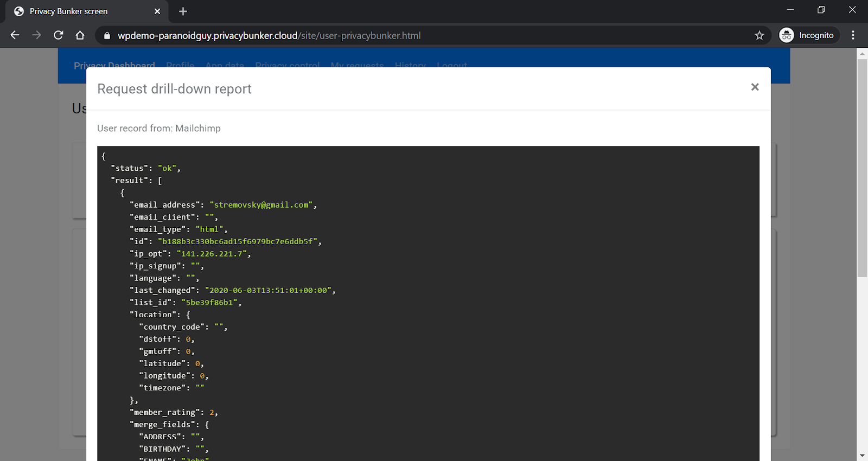
Task: View site info via the padlock icon
Action: pos(107,36)
